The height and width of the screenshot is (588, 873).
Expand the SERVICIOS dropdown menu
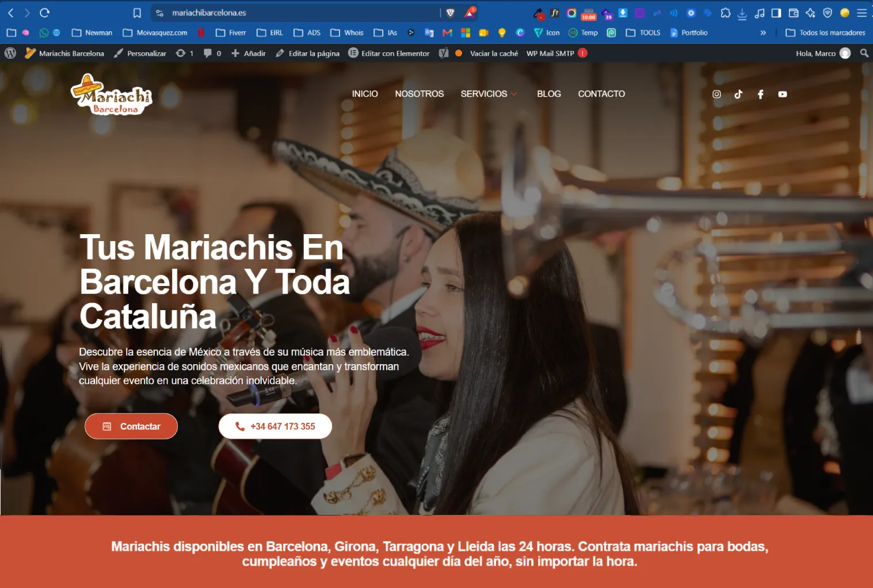point(489,94)
